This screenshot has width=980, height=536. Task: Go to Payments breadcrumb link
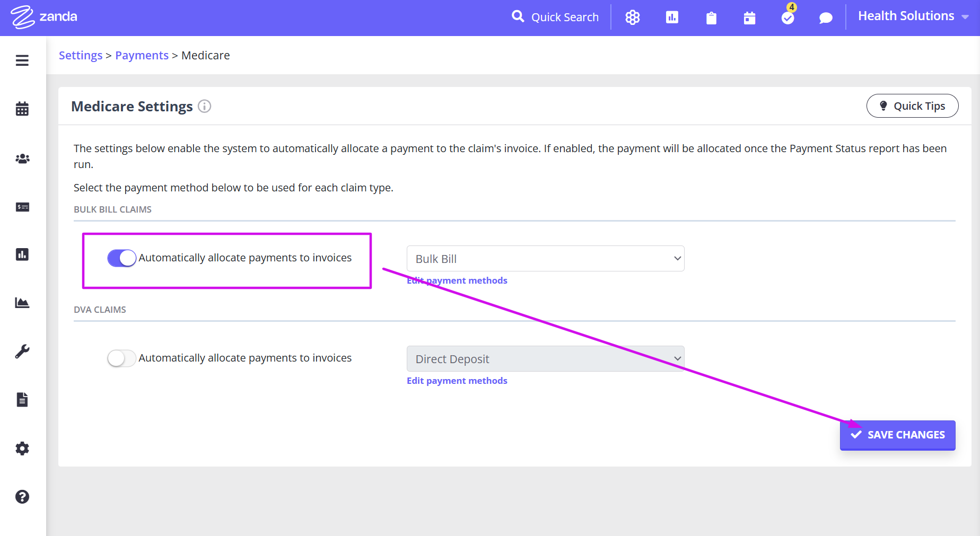pos(142,55)
